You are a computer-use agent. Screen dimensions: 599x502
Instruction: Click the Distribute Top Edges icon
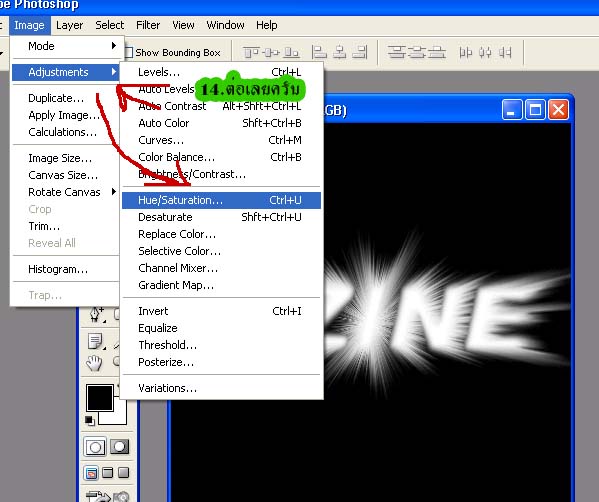tap(397, 52)
